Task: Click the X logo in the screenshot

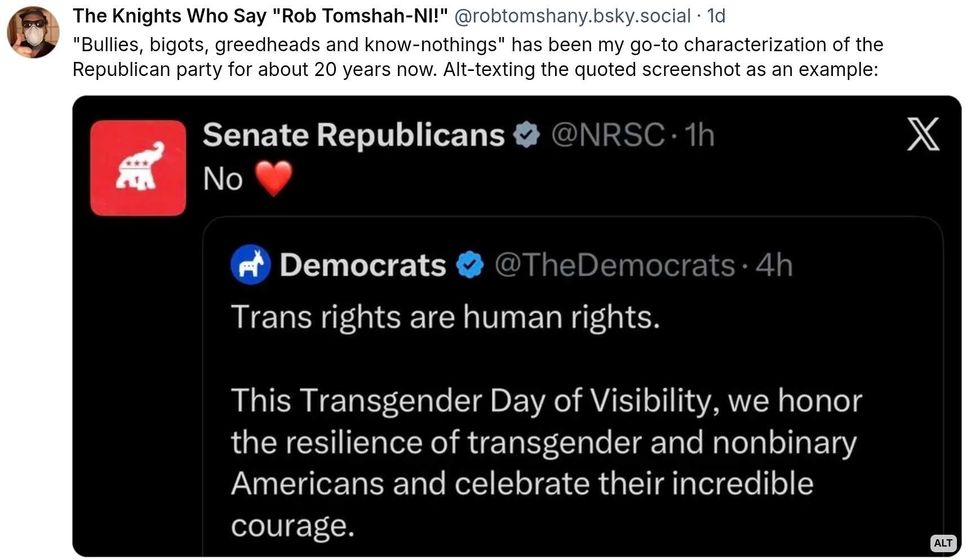Action: [922, 134]
